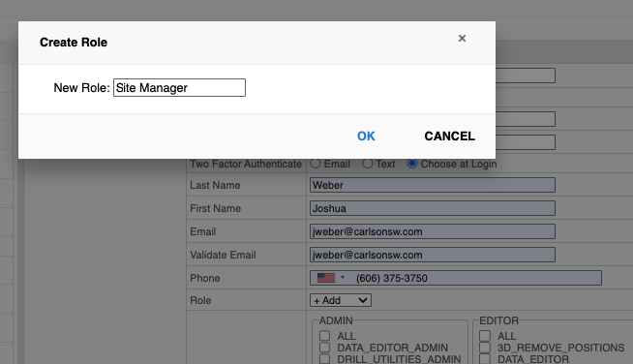
Task: Select Email two-factor option
Action: [x=316, y=164]
